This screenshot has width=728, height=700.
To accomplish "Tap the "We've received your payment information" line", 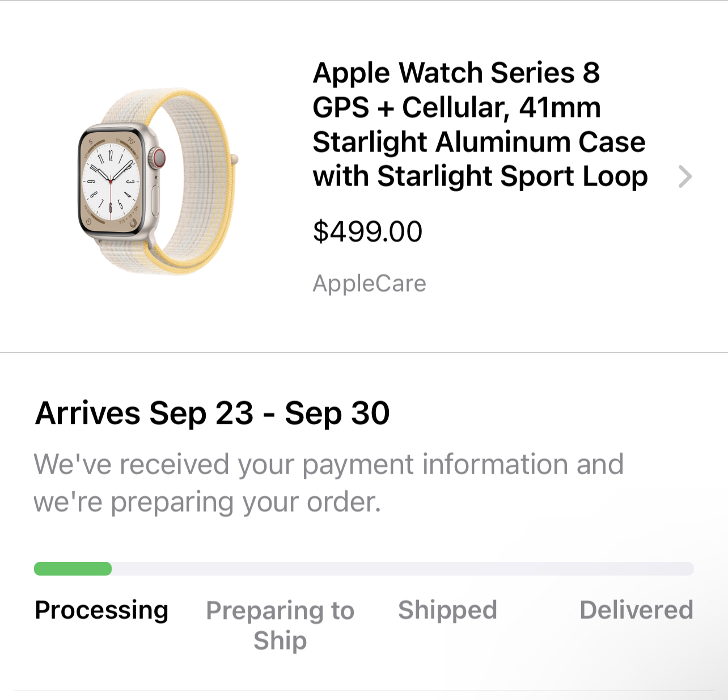I will click(x=328, y=464).
